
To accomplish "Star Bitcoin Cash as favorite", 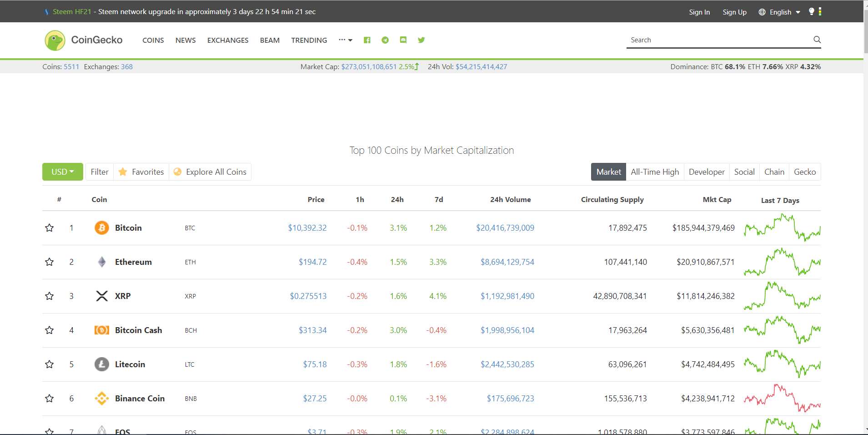I will pyautogui.click(x=50, y=330).
